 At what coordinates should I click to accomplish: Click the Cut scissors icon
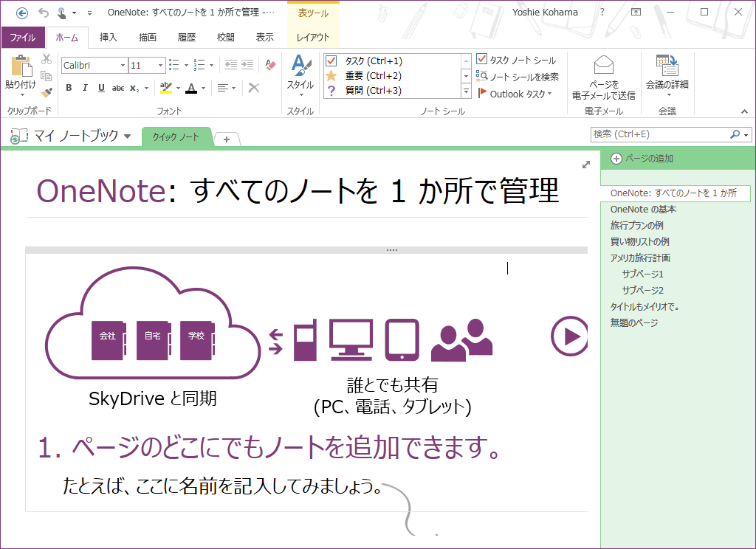(47, 59)
